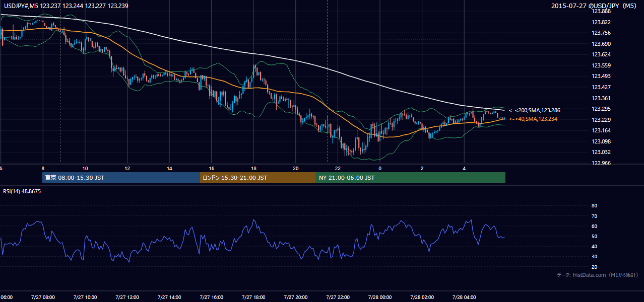The height and width of the screenshot is (302, 644).
Task: Click the RSI 50 level label
Action: [x=594, y=237]
